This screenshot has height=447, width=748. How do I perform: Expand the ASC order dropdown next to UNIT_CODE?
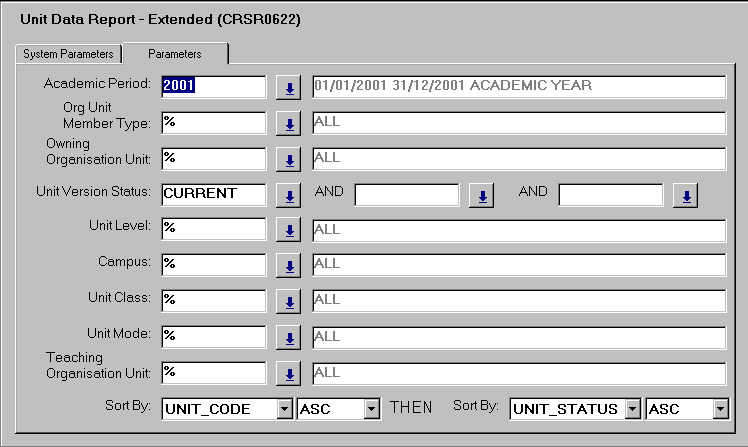click(x=372, y=408)
